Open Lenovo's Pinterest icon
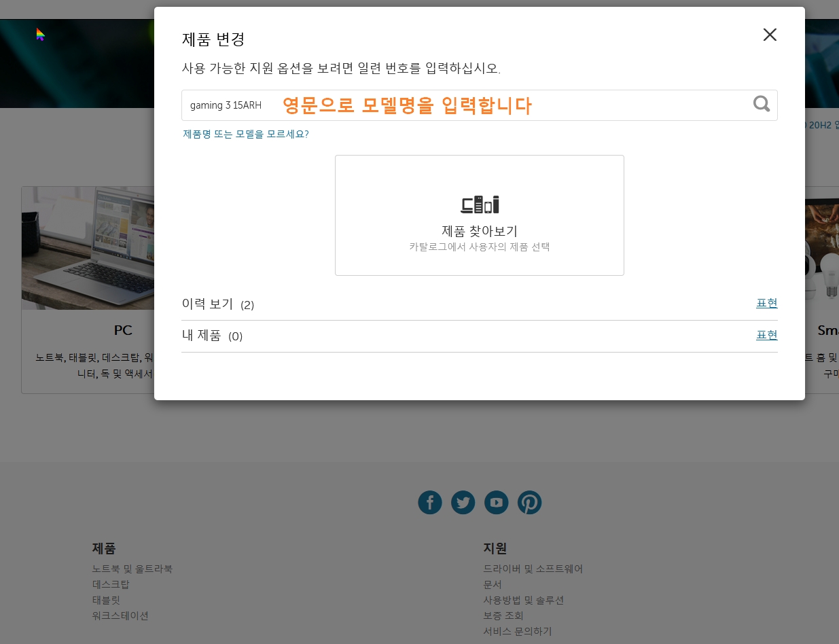Image resolution: width=839 pixels, height=644 pixels. tap(529, 502)
